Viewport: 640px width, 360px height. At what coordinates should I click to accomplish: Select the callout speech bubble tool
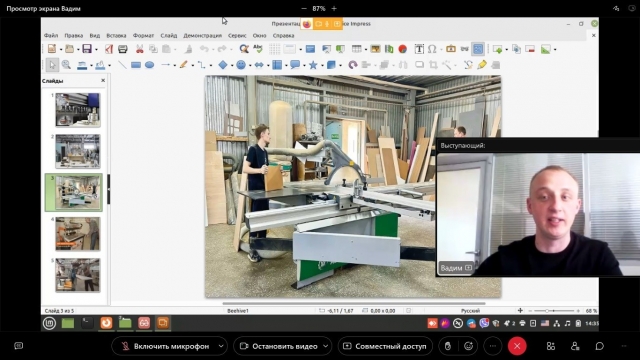(295, 64)
